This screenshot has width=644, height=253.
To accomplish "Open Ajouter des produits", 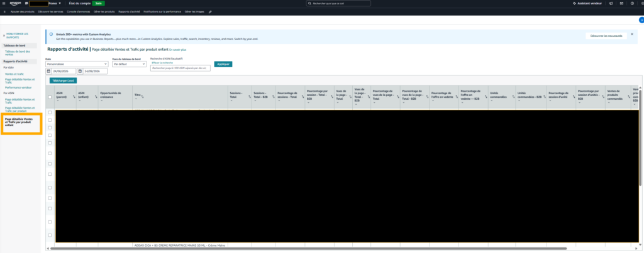I will click(x=23, y=12).
